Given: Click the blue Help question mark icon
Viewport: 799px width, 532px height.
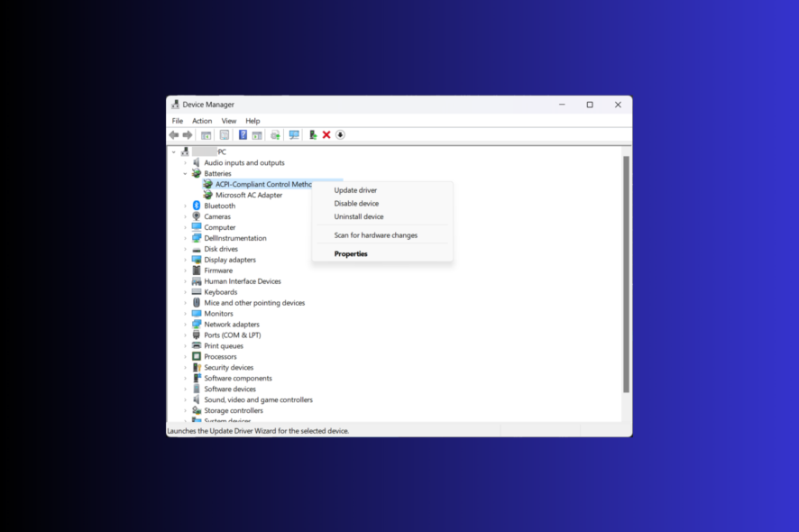Looking at the screenshot, I should coord(243,135).
